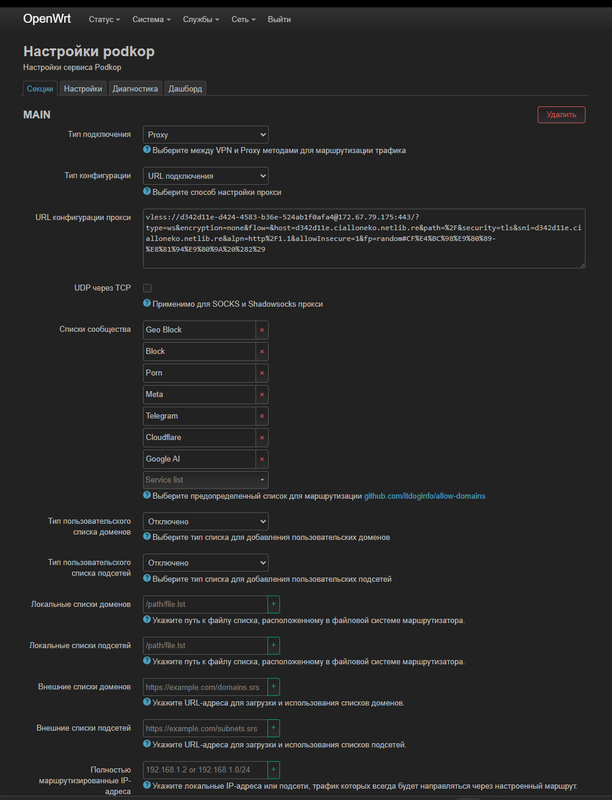Open github.com/itdoginfo/allow-domains link
The width and height of the screenshot is (612, 800).
pyautogui.click(x=424, y=496)
